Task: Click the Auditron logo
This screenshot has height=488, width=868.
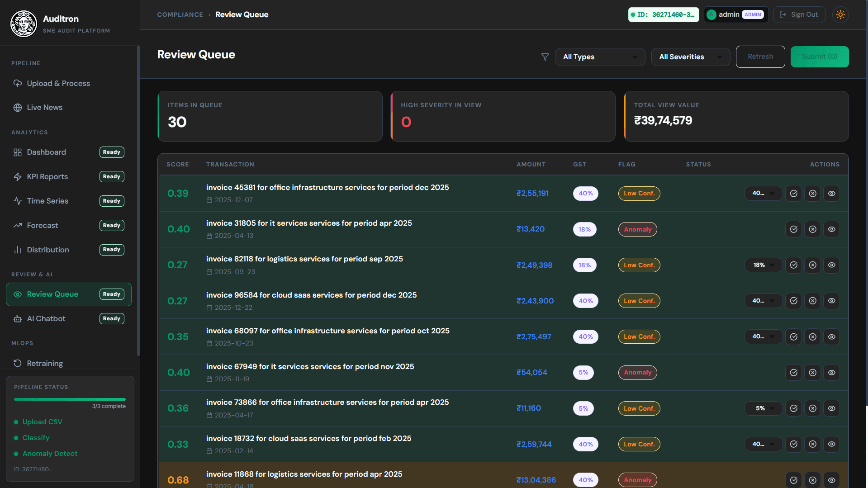Action: [x=24, y=24]
